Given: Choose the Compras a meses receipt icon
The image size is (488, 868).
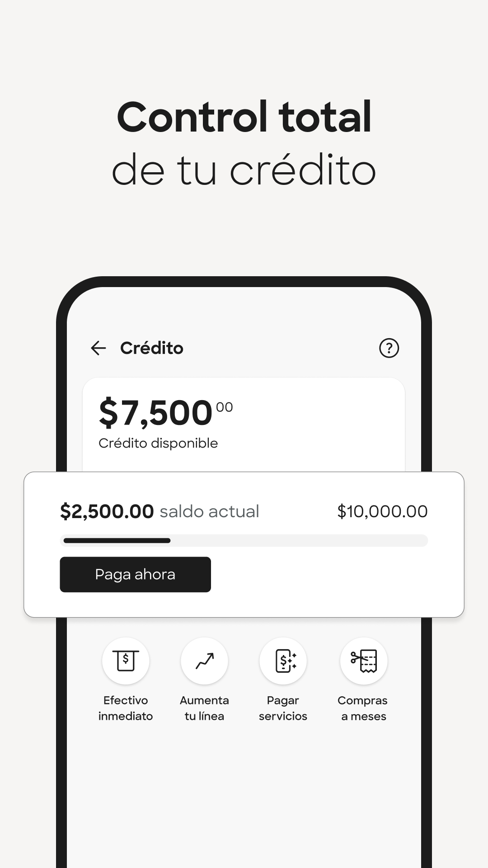Looking at the screenshot, I should (x=363, y=661).
